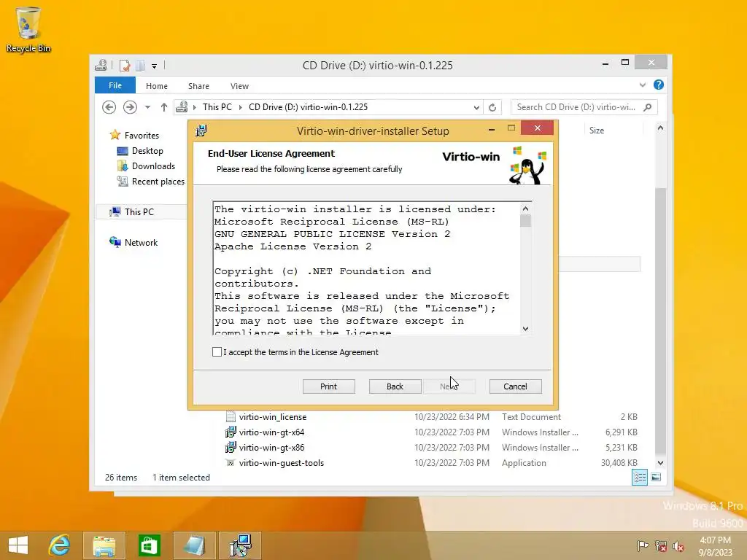
Task: Go forward with the Explorer forward arrow
Action: [x=130, y=107]
